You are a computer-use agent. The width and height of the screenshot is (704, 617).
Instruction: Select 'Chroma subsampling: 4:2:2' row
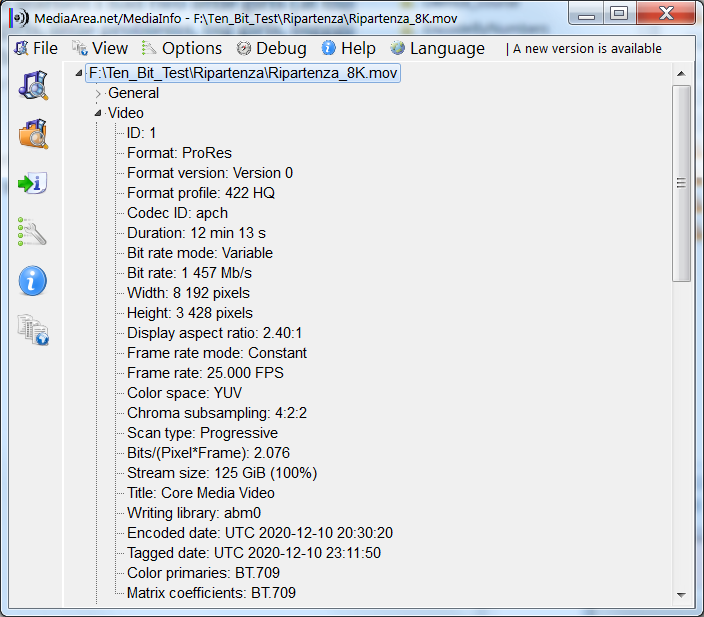[x=217, y=413]
